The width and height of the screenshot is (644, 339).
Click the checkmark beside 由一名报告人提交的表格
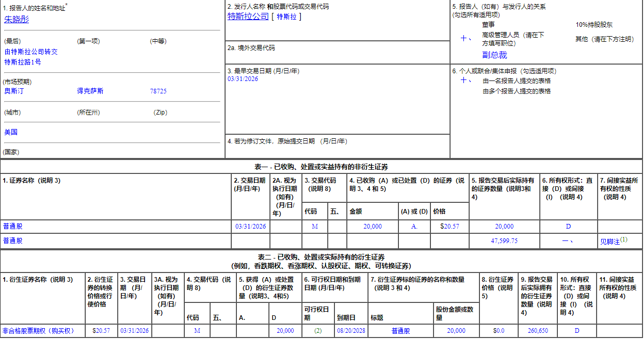point(465,80)
